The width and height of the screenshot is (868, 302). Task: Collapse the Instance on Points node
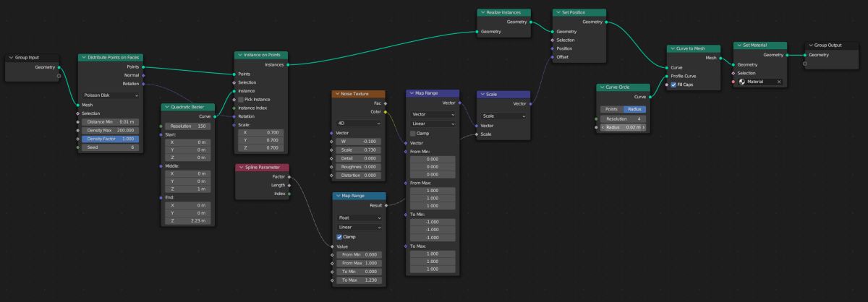click(239, 55)
